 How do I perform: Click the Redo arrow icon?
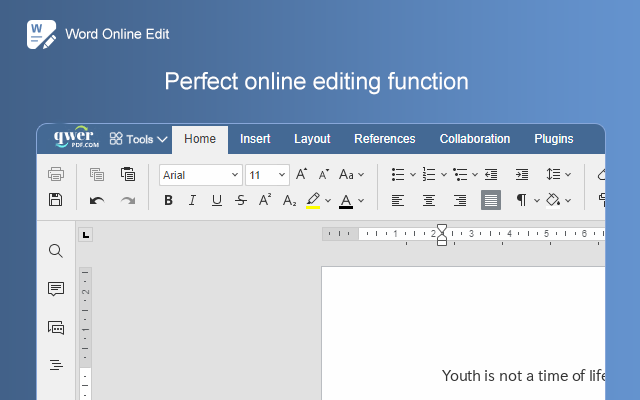pyautogui.click(x=128, y=200)
